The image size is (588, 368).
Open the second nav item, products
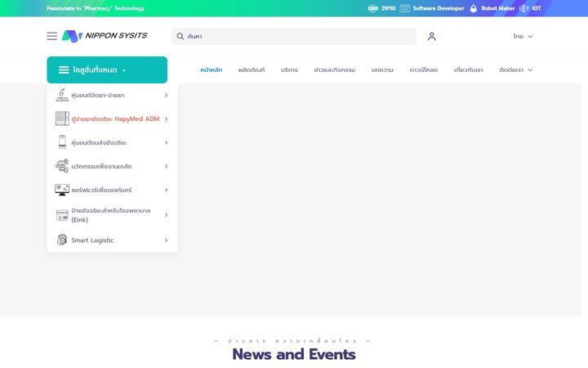click(x=252, y=70)
